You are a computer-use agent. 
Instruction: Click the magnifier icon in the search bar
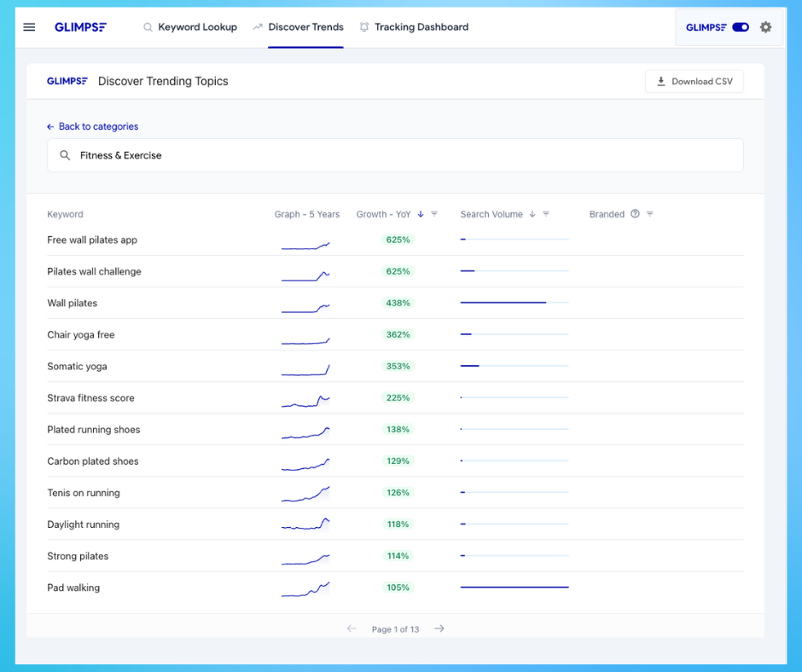click(x=65, y=155)
